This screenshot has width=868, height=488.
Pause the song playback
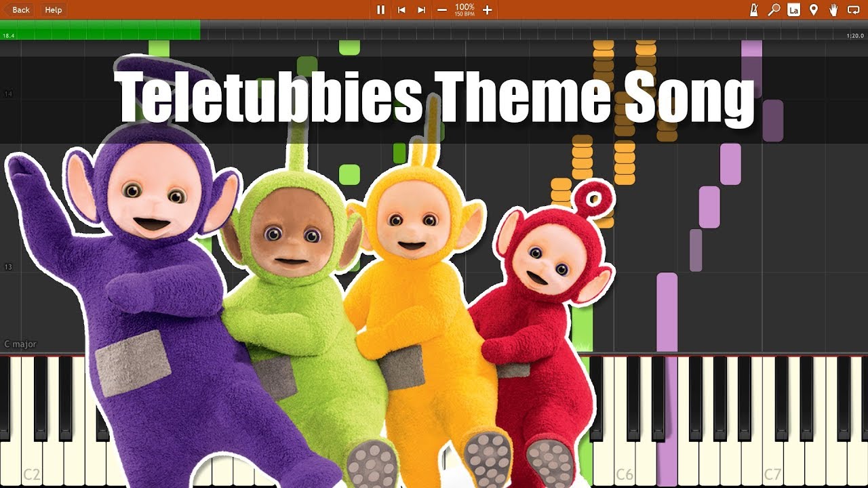tap(380, 9)
